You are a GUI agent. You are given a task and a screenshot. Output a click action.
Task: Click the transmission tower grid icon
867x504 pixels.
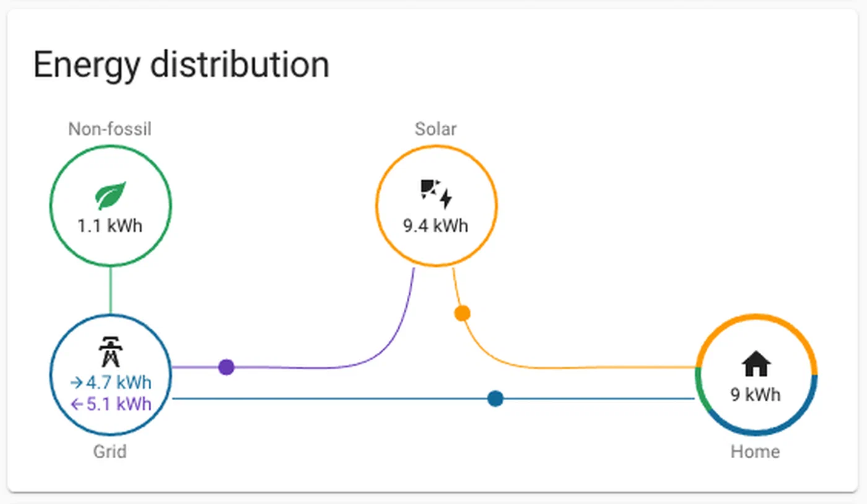coord(111,352)
